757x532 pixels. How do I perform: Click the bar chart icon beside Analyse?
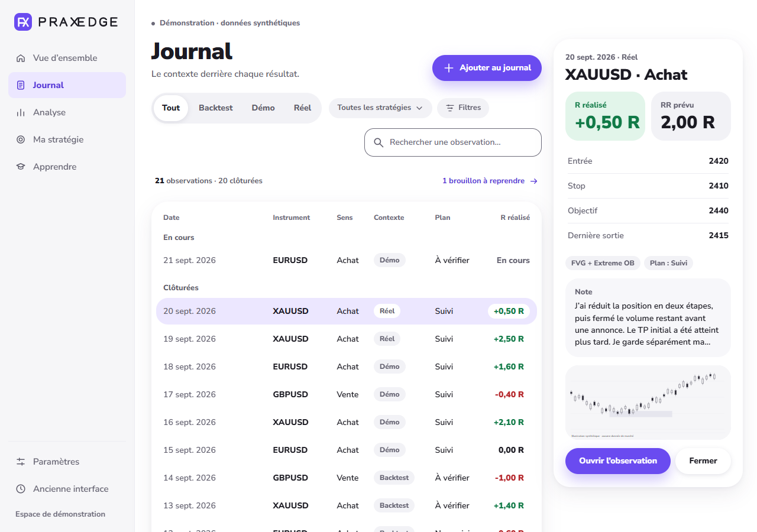point(21,112)
